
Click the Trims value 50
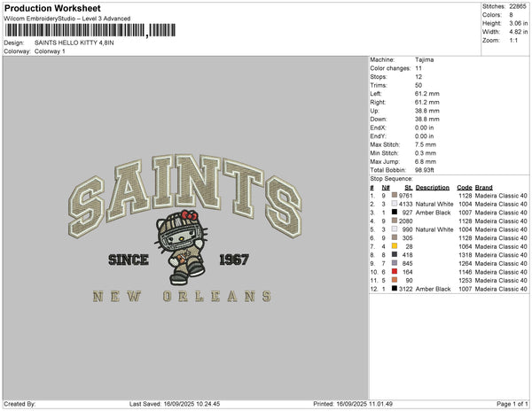(x=419, y=85)
